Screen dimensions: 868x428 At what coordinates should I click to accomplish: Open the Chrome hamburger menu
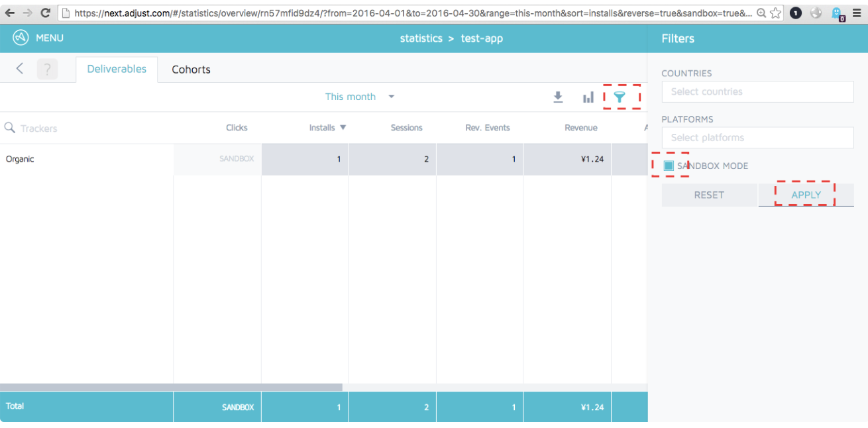(856, 13)
